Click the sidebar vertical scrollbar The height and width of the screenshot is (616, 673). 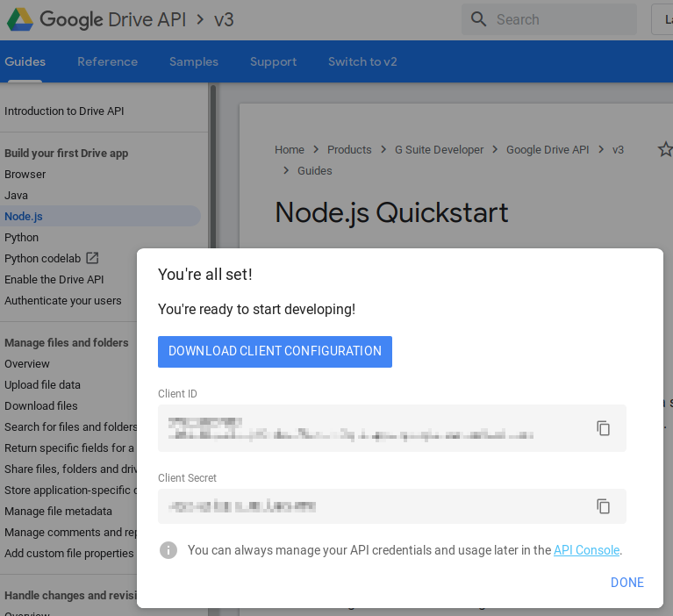point(213,168)
